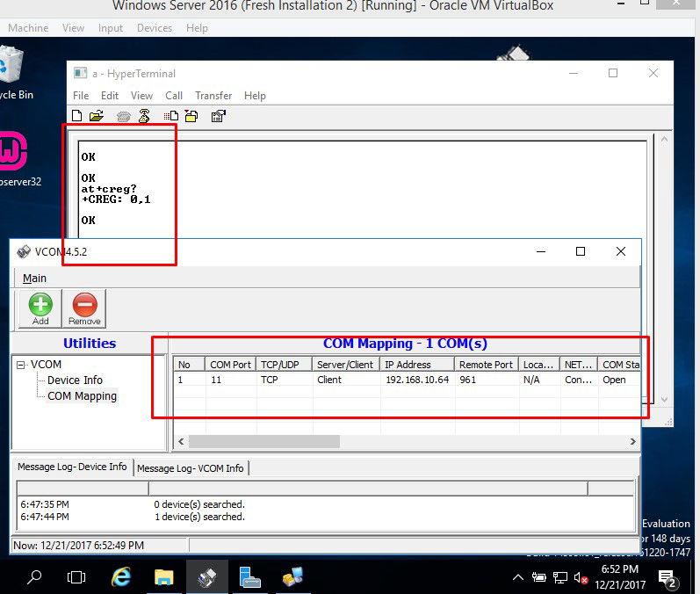Open the Call menu in HyperTerminal

(174, 95)
